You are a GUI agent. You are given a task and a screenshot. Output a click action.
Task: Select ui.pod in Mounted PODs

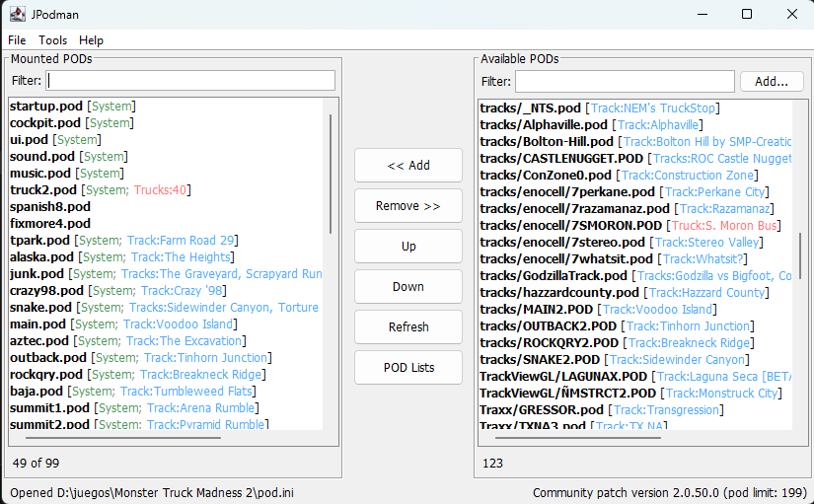coord(166,140)
